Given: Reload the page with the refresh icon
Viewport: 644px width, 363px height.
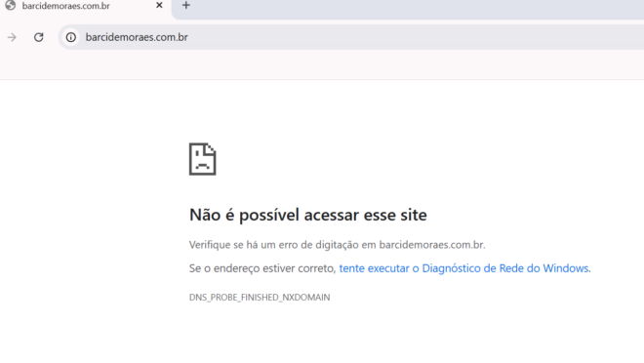Looking at the screenshot, I should pyautogui.click(x=39, y=37).
